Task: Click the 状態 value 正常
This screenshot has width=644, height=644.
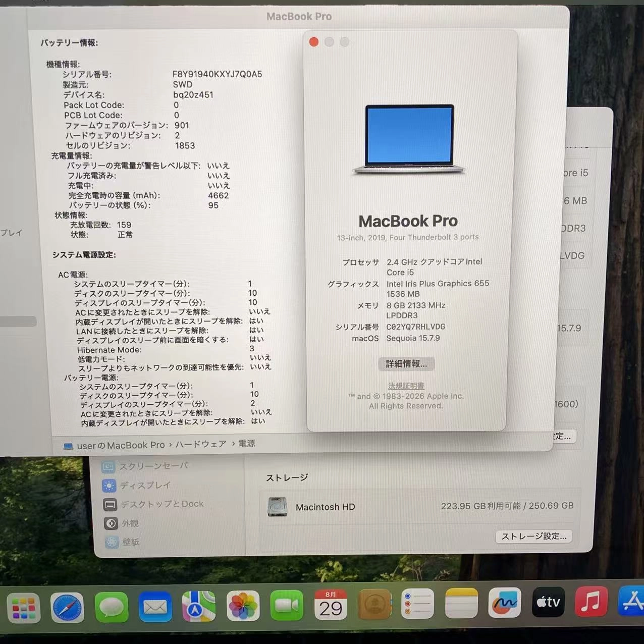Action: pos(126,235)
